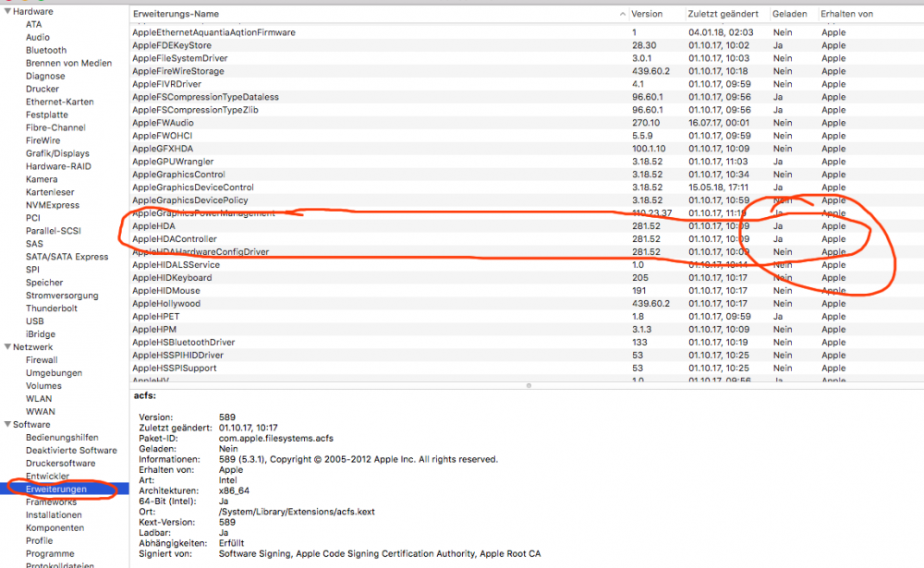Select WWAN under Netzwerk
The image size is (924, 568).
pos(40,412)
